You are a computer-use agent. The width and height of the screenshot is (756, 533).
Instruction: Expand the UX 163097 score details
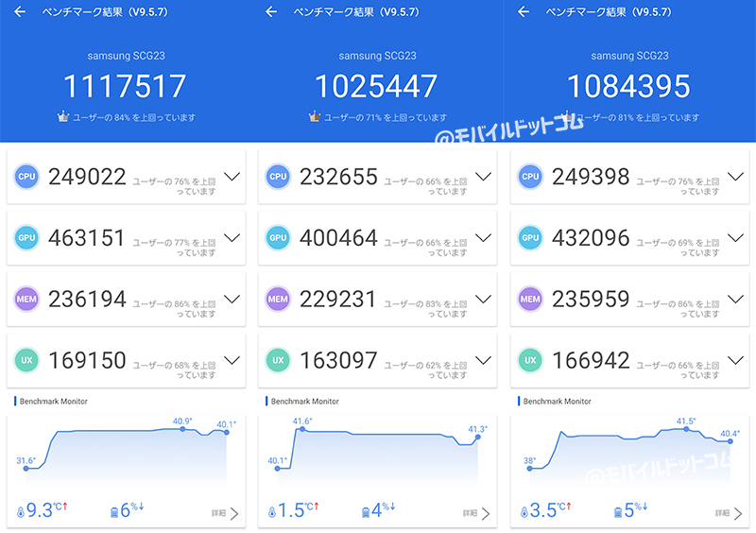coord(483,360)
